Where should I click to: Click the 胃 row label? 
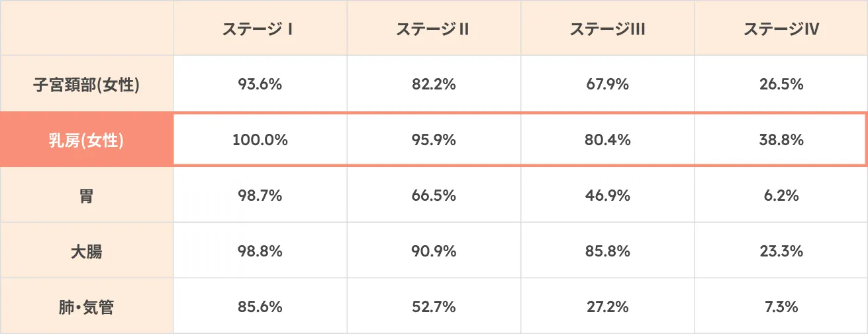click(x=86, y=196)
